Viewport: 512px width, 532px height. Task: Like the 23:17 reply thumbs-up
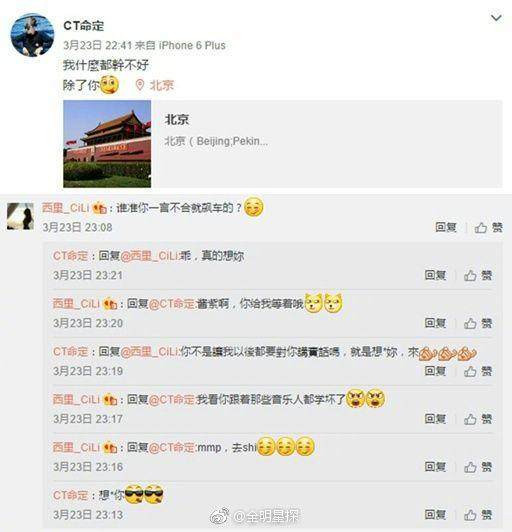[478, 419]
